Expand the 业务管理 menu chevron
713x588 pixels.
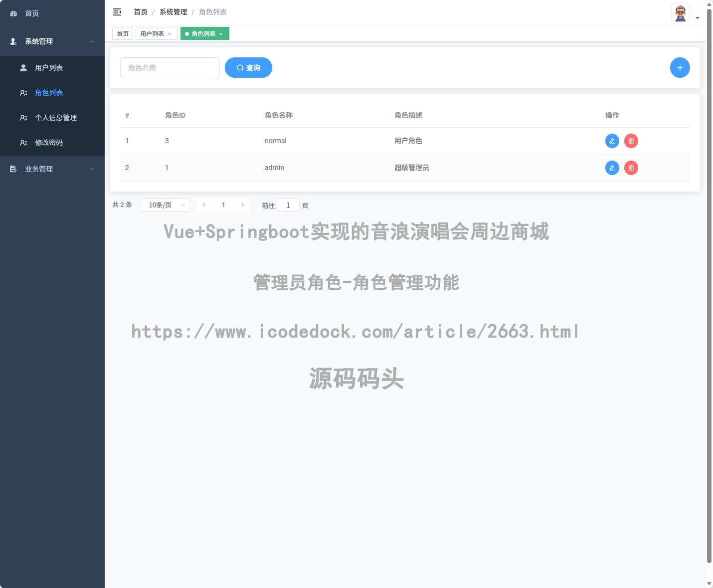coord(92,169)
